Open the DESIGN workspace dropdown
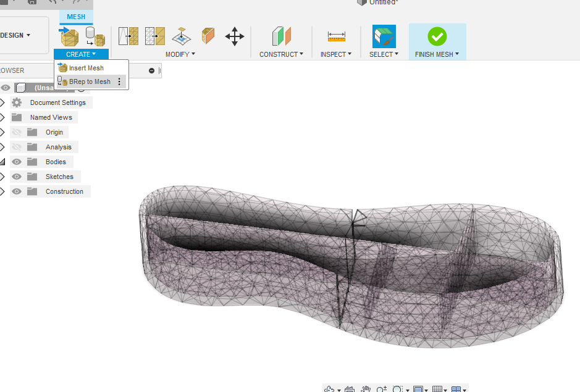 [15, 35]
